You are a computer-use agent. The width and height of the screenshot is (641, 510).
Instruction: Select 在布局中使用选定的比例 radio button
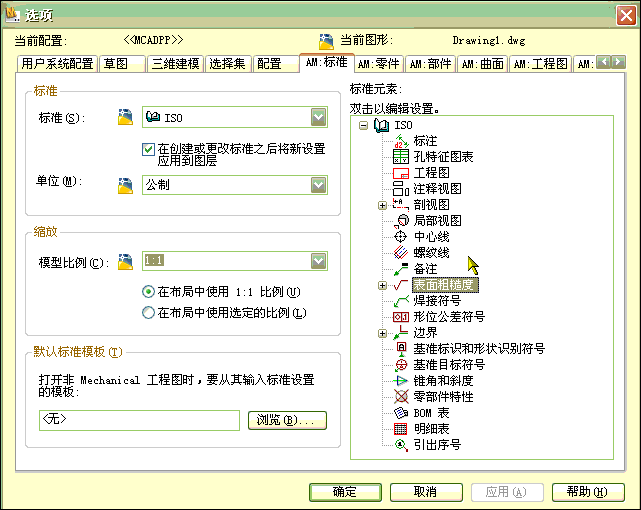click(x=148, y=313)
